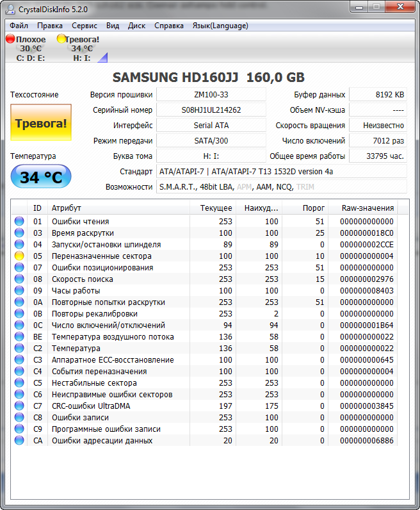The image size is (420, 510).
Task: Click the blue status icon for C7 CRC-ошибки row
Action: coord(19,406)
